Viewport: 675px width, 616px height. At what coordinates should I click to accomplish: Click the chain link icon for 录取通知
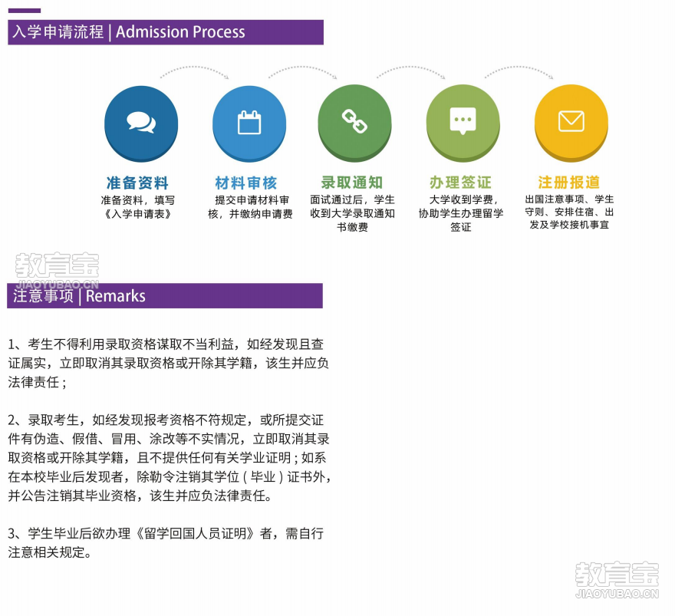354,122
